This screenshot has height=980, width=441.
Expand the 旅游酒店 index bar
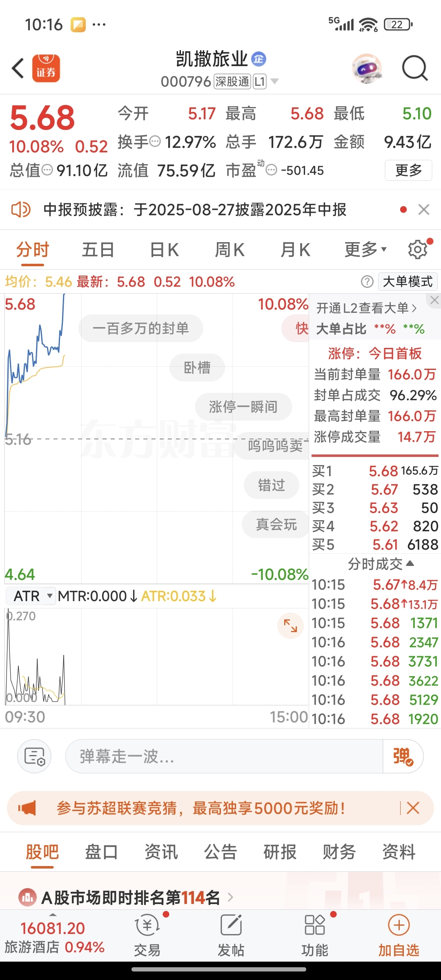point(54,935)
